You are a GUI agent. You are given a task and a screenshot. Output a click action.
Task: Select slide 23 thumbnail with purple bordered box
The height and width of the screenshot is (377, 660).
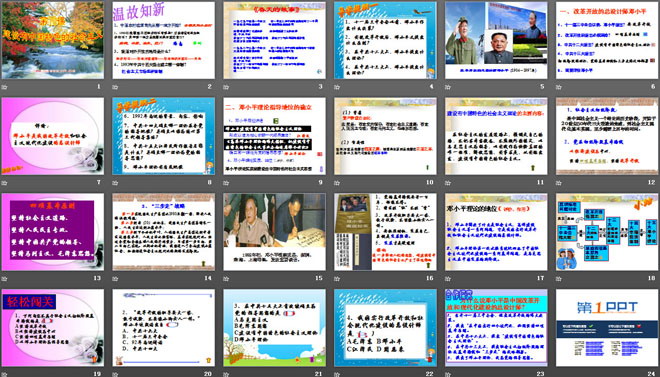click(496, 328)
